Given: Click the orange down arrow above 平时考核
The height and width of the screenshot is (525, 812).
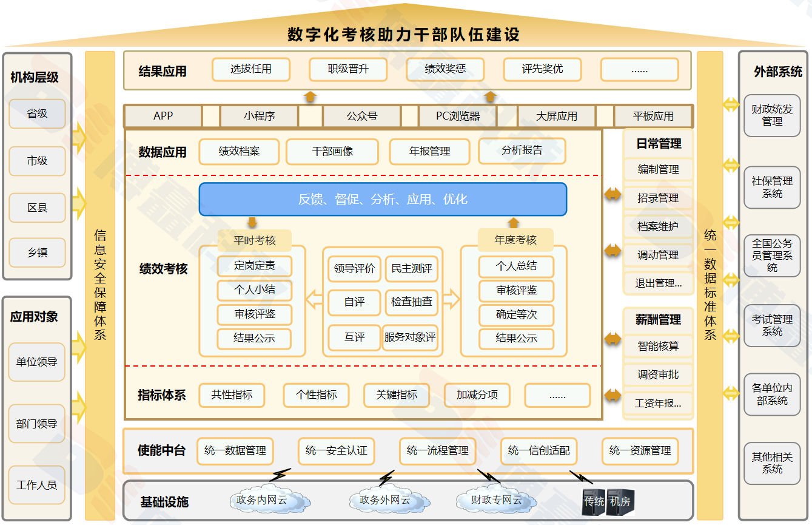Looking at the screenshot, I should click(252, 222).
